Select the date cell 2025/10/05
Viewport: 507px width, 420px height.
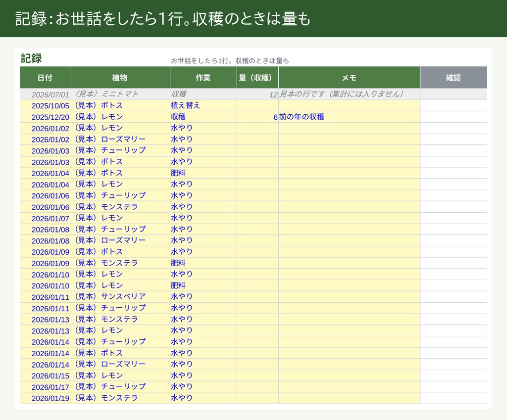click(x=45, y=106)
